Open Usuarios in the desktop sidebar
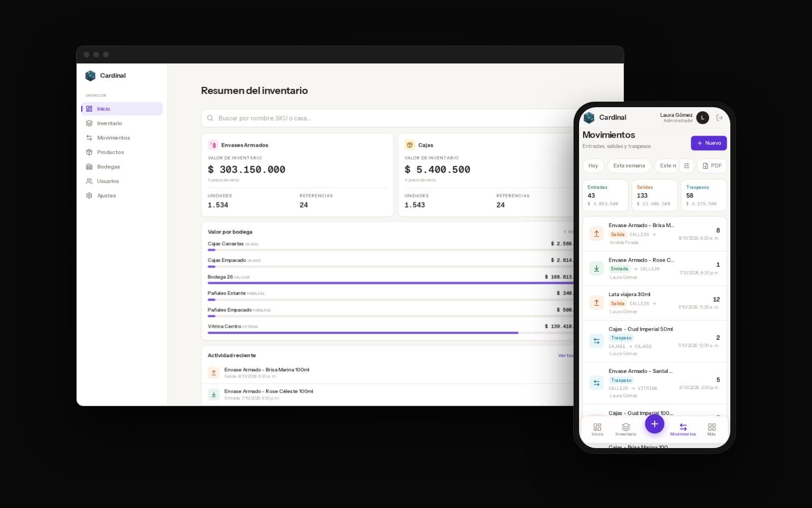Image resolution: width=812 pixels, height=508 pixels. tap(122, 181)
